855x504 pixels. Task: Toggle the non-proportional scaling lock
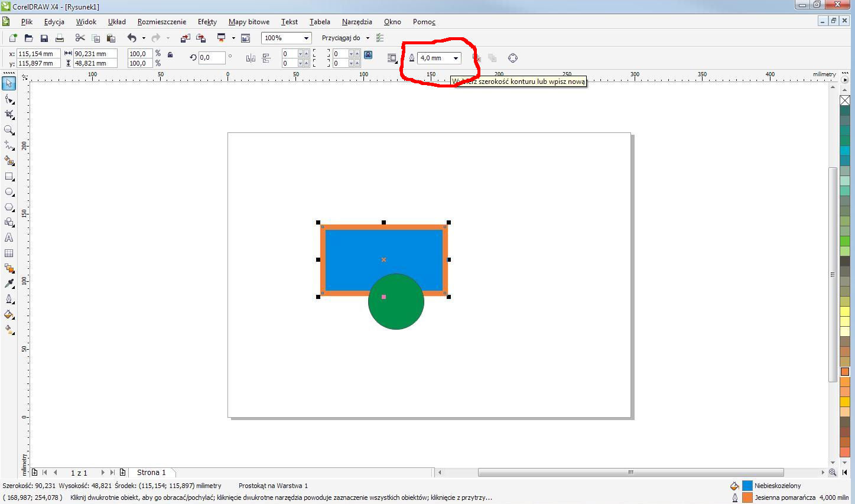pyautogui.click(x=170, y=55)
